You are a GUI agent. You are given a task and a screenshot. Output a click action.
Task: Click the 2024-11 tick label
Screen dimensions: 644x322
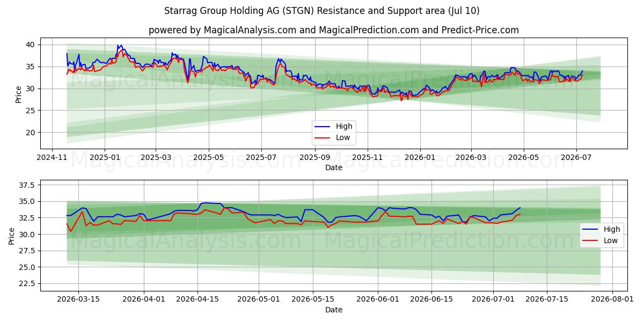[52, 158]
